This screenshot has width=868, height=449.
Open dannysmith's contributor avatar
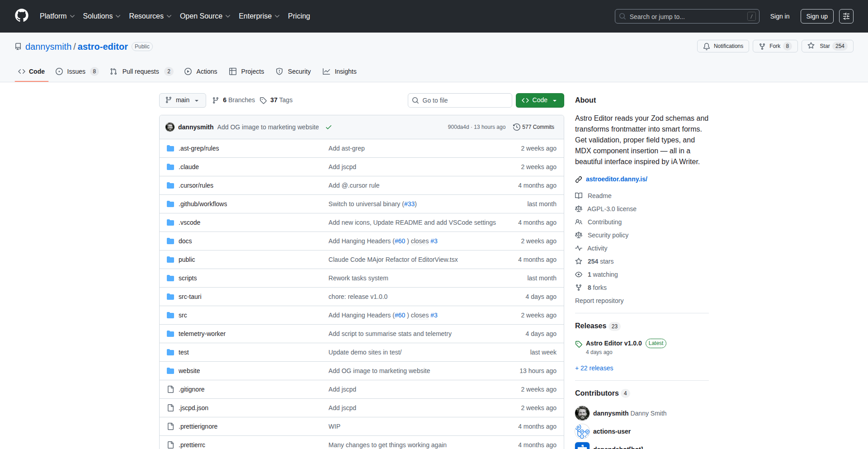(x=582, y=413)
